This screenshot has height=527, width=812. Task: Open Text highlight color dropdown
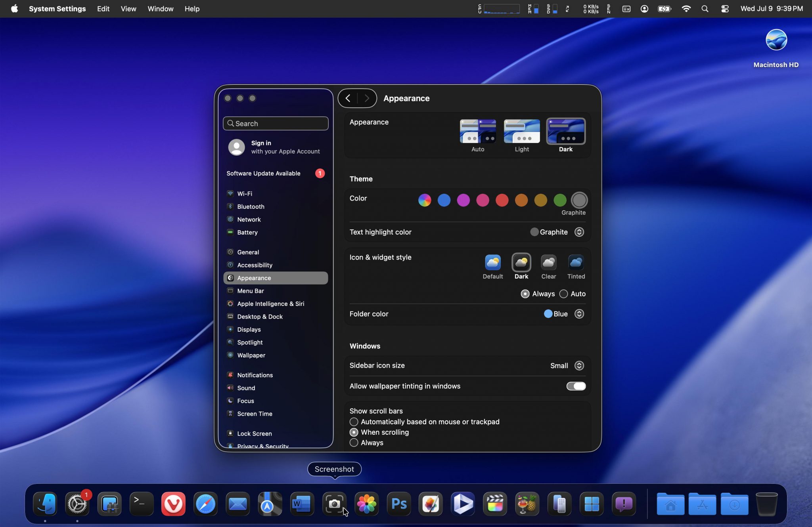tap(579, 232)
